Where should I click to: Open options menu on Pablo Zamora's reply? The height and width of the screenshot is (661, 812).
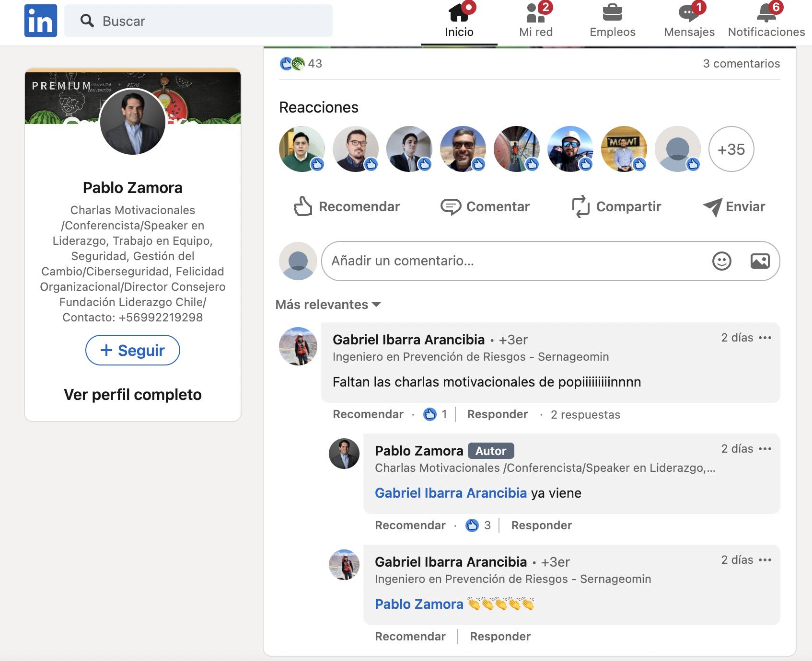766,449
